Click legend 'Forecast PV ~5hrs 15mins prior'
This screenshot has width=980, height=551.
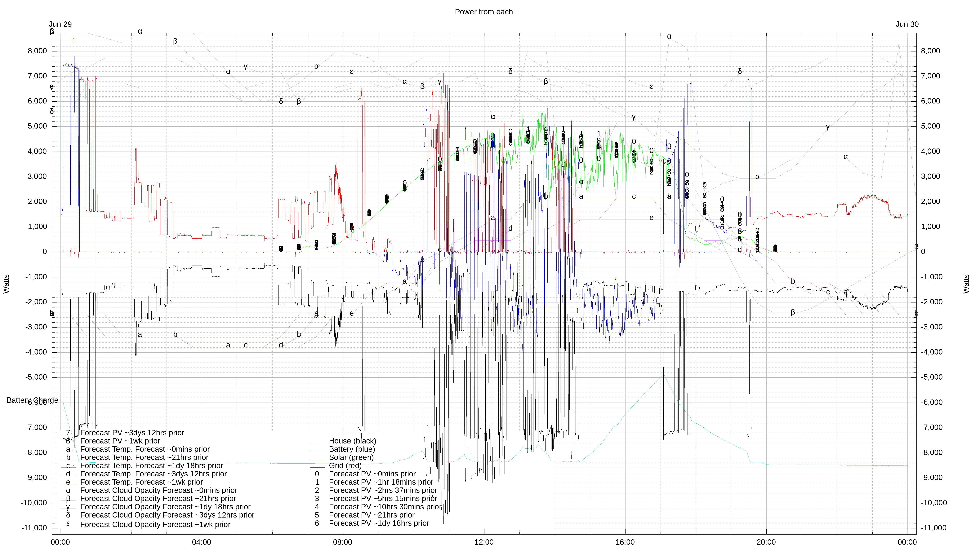pos(383,499)
